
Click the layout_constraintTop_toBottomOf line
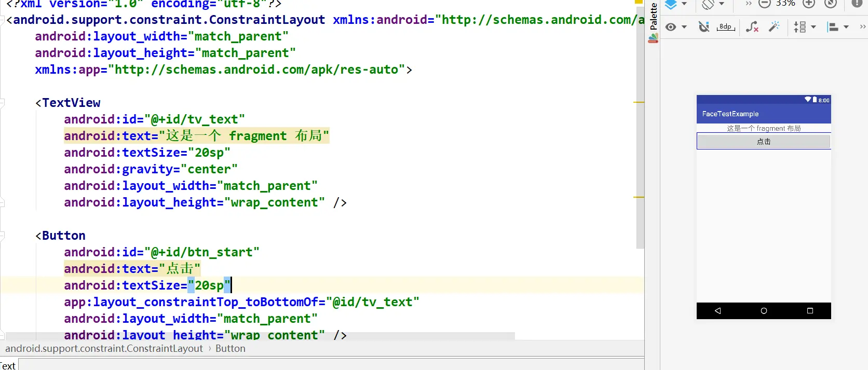[x=241, y=302]
